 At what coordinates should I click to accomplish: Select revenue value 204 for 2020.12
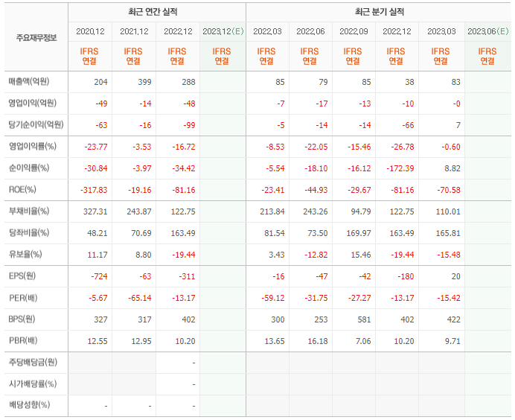pyautogui.click(x=100, y=82)
